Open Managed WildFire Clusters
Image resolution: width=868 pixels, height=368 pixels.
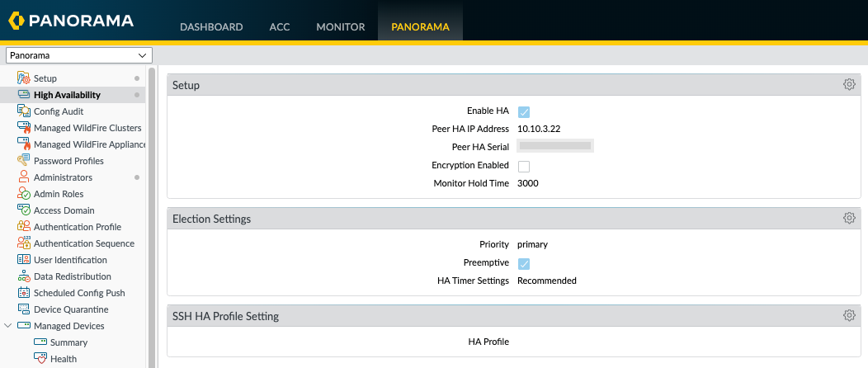click(87, 128)
